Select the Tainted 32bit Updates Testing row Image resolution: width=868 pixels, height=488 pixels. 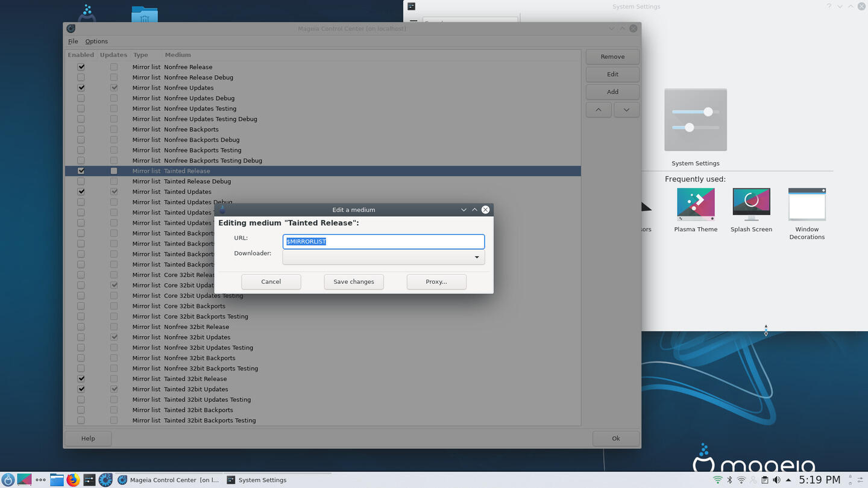tap(322, 399)
